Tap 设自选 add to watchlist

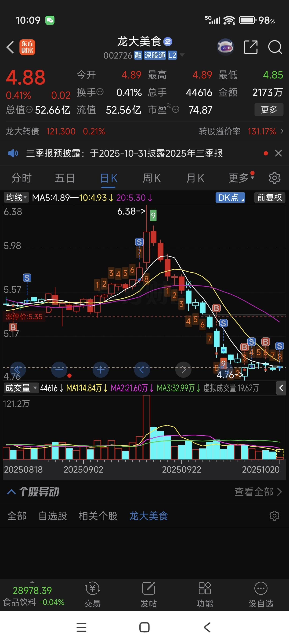[x=261, y=595]
